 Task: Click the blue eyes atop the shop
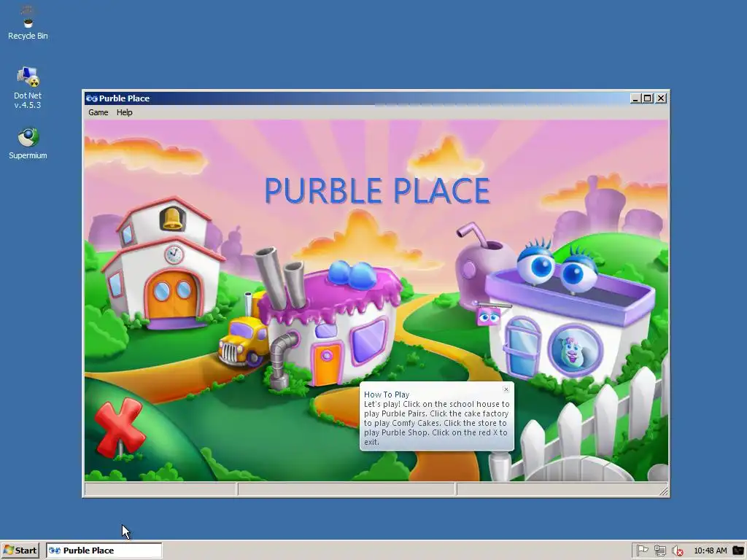pos(557,268)
